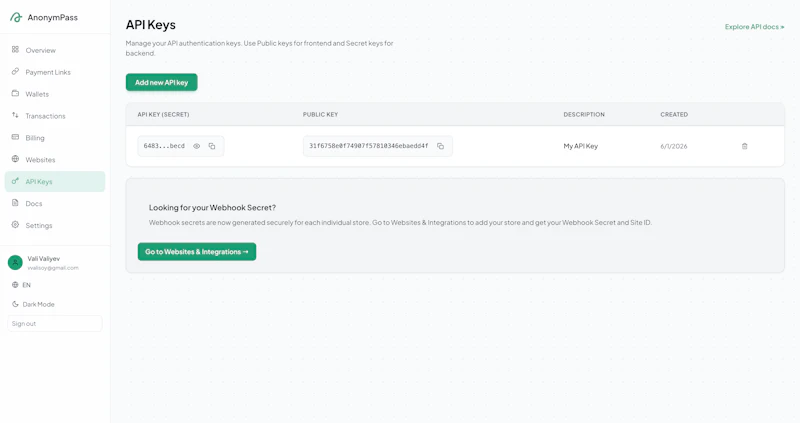Open the EN language selector

(x=21, y=285)
